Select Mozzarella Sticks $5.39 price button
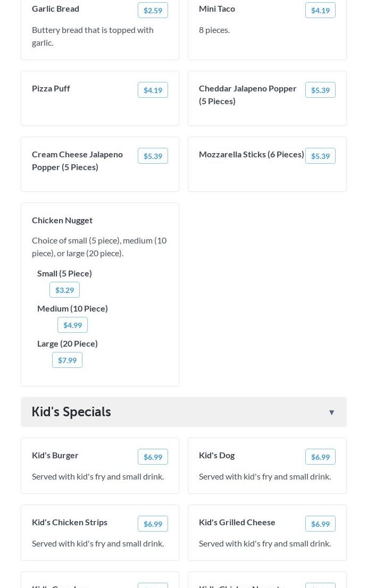This screenshot has width=367, height=588. point(320,156)
